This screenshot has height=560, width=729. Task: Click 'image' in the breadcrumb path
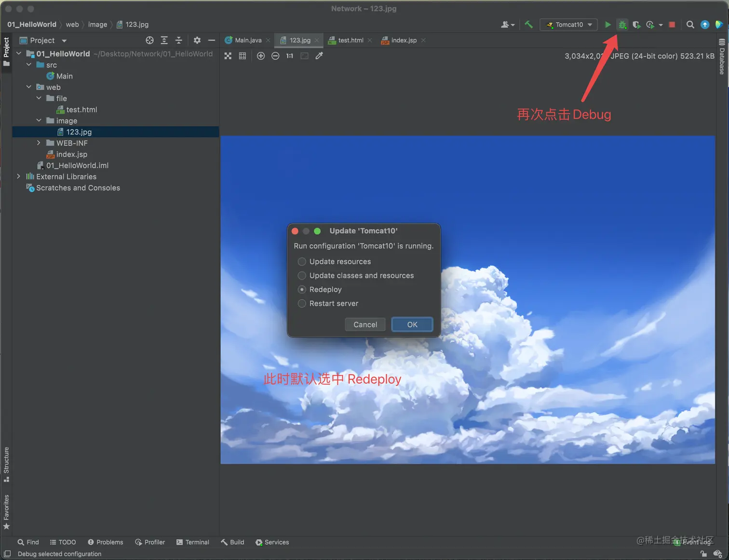97,25
